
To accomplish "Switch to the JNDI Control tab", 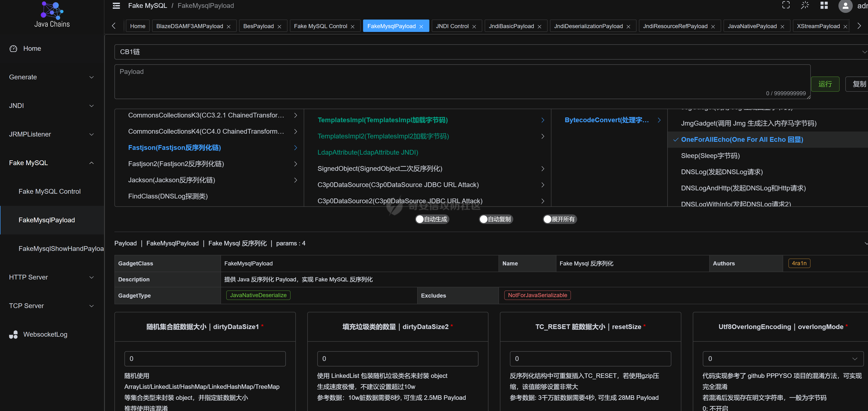I will 452,26.
